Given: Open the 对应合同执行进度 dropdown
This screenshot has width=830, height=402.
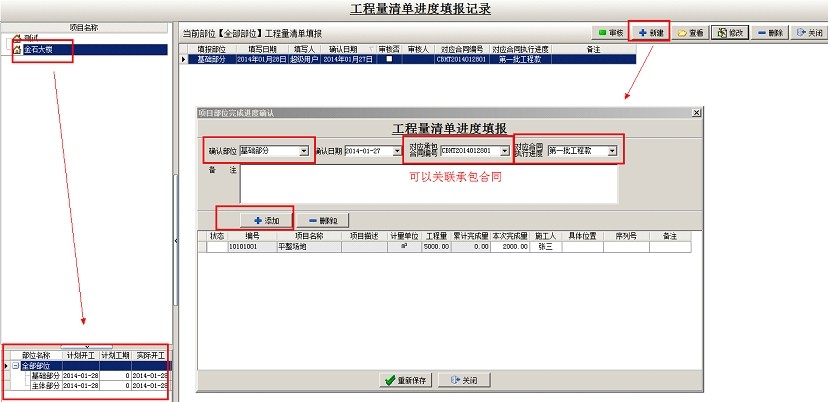Looking at the screenshot, I should [x=612, y=151].
